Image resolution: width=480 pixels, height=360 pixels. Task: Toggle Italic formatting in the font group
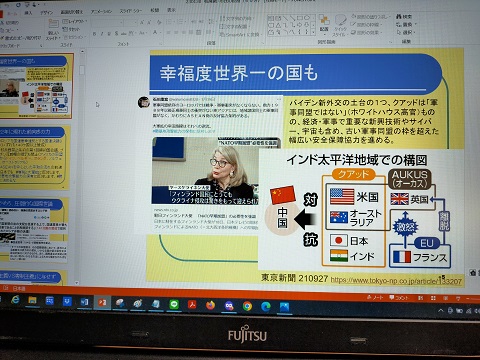pos(102,34)
